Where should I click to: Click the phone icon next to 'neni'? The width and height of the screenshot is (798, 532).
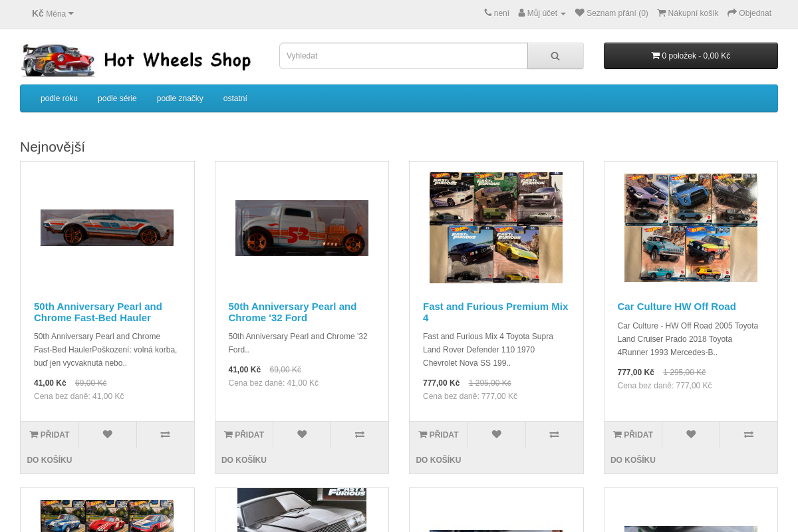coord(489,13)
